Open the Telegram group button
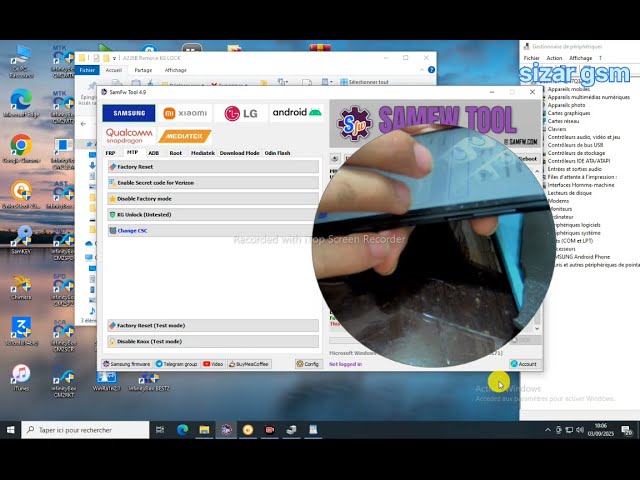 (x=177, y=364)
